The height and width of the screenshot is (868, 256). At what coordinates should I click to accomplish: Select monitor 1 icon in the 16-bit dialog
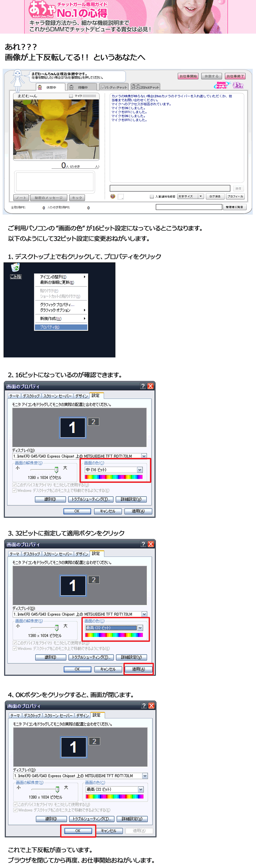(x=72, y=428)
